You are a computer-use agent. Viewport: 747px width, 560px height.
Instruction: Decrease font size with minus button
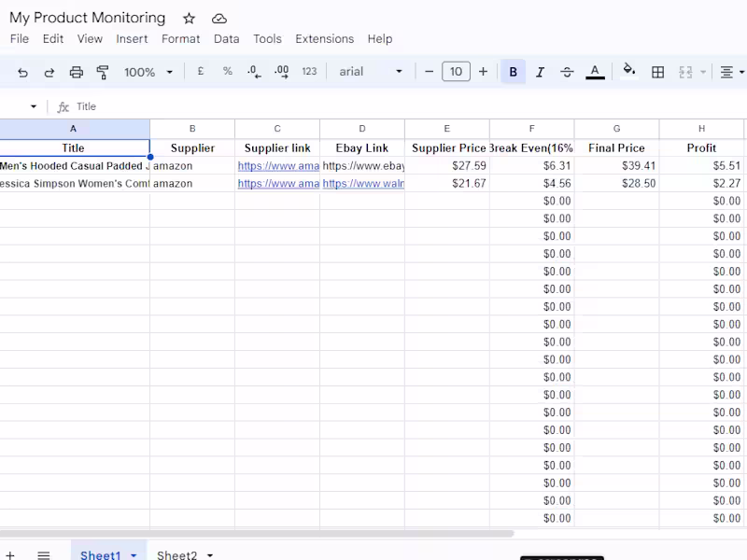[429, 72]
